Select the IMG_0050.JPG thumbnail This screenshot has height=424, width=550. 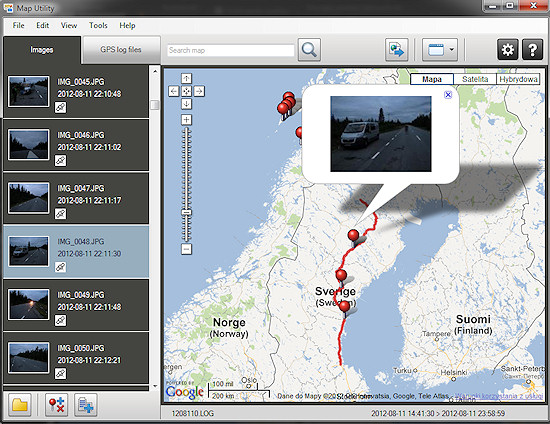point(29,358)
